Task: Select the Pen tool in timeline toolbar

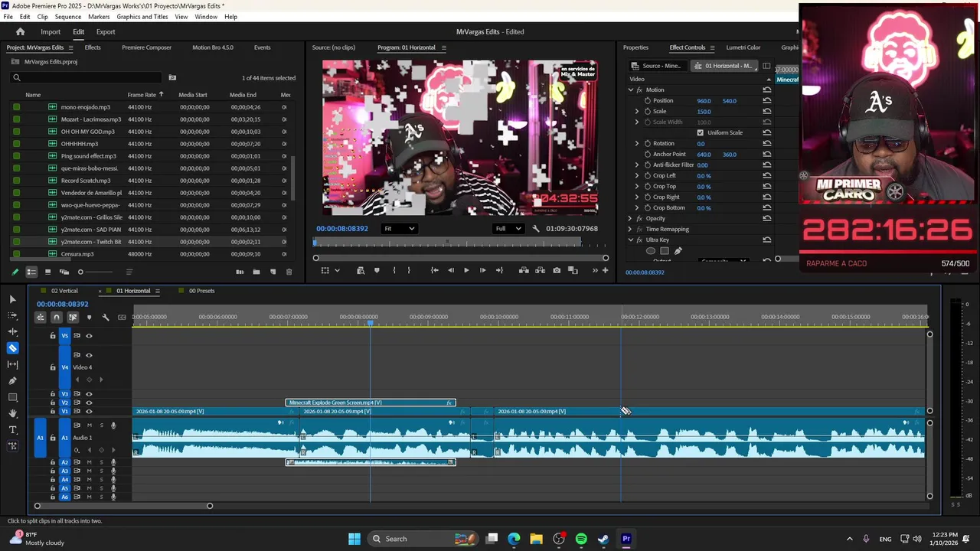Action: (12, 380)
